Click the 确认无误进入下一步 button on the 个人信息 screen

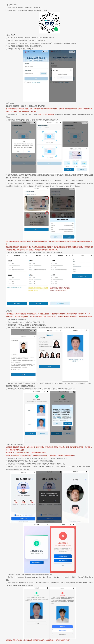pos(82,276)
